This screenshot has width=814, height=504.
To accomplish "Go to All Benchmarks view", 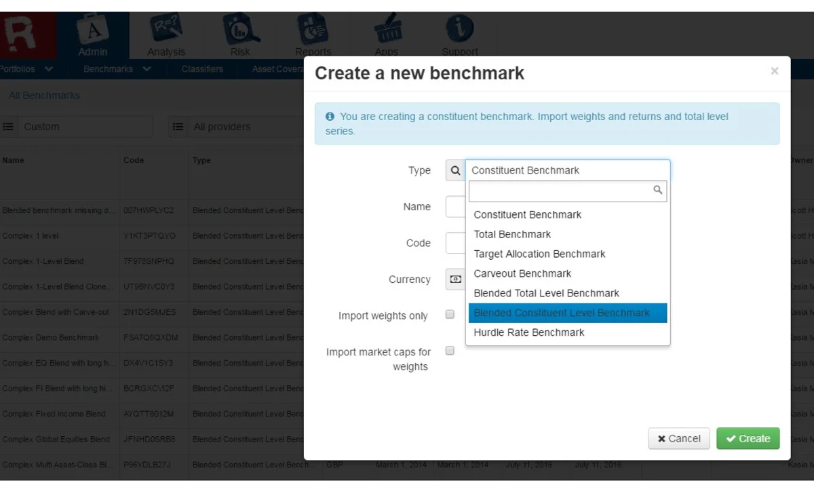I will [43, 96].
